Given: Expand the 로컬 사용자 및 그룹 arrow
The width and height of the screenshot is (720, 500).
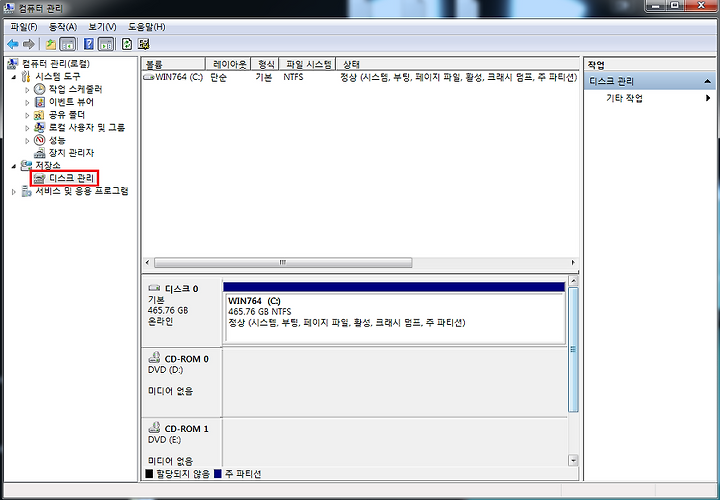Looking at the screenshot, I should tap(27, 128).
